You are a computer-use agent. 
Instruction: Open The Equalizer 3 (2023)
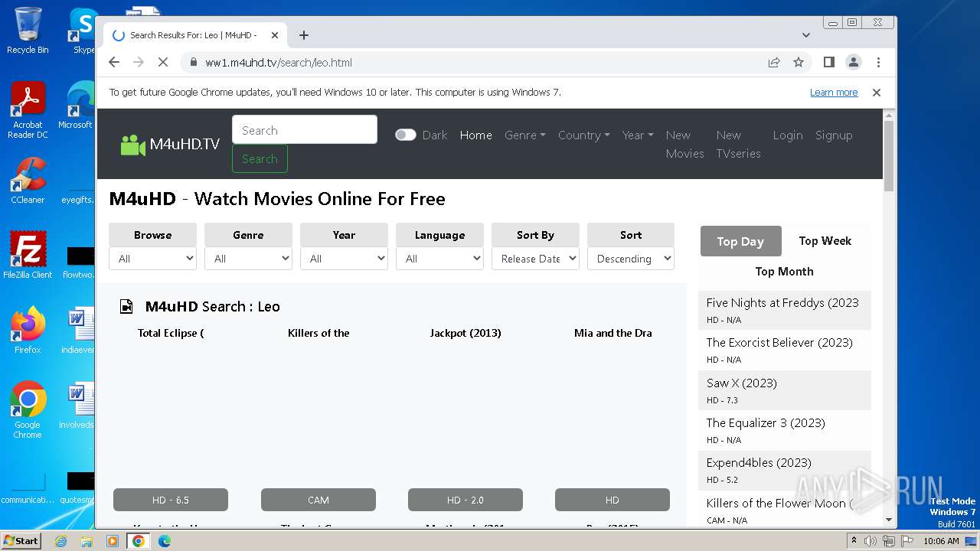point(766,422)
